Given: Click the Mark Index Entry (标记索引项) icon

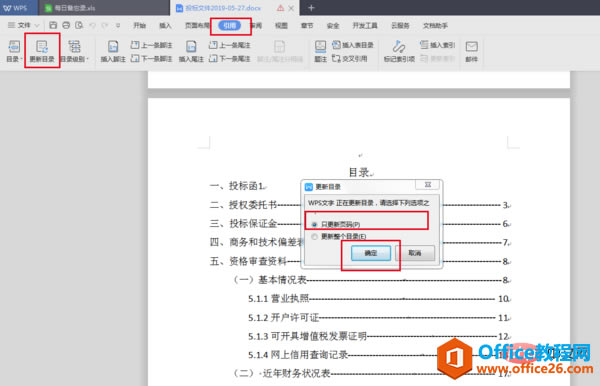Looking at the screenshot, I should 399,51.
